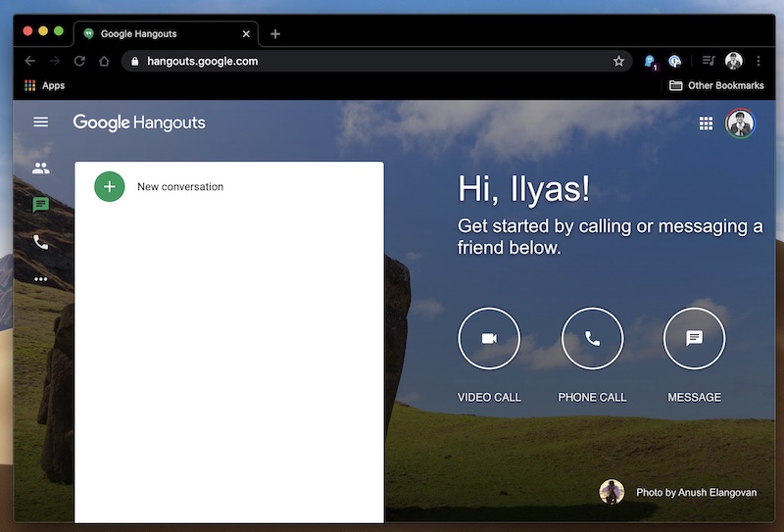Open the More options three-dot sidebar icon
The height and width of the screenshot is (532, 784).
pos(41,279)
